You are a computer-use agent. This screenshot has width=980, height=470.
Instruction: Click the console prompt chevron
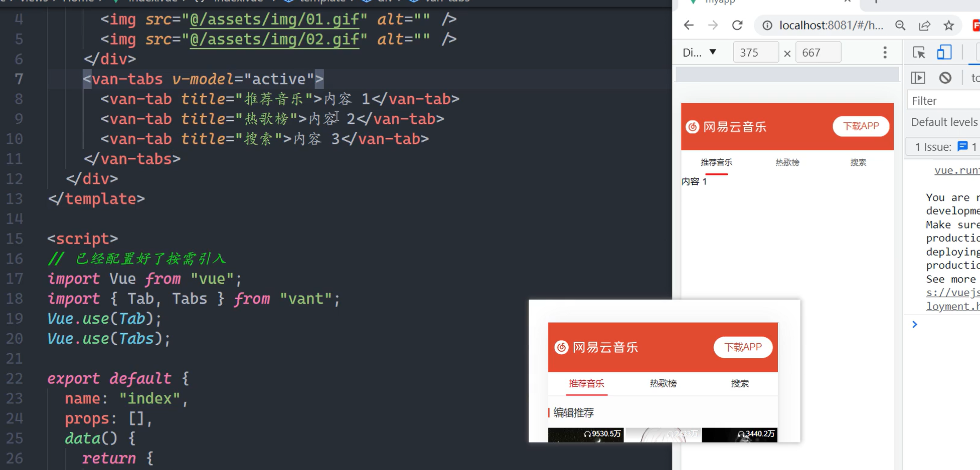pyautogui.click(x=915, y=325)
